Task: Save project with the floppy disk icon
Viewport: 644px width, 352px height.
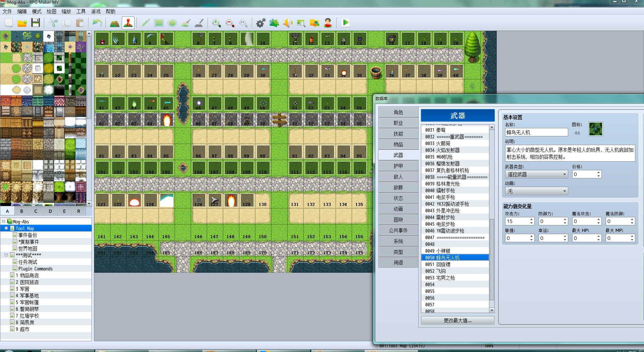Action: tap(36, 23)
